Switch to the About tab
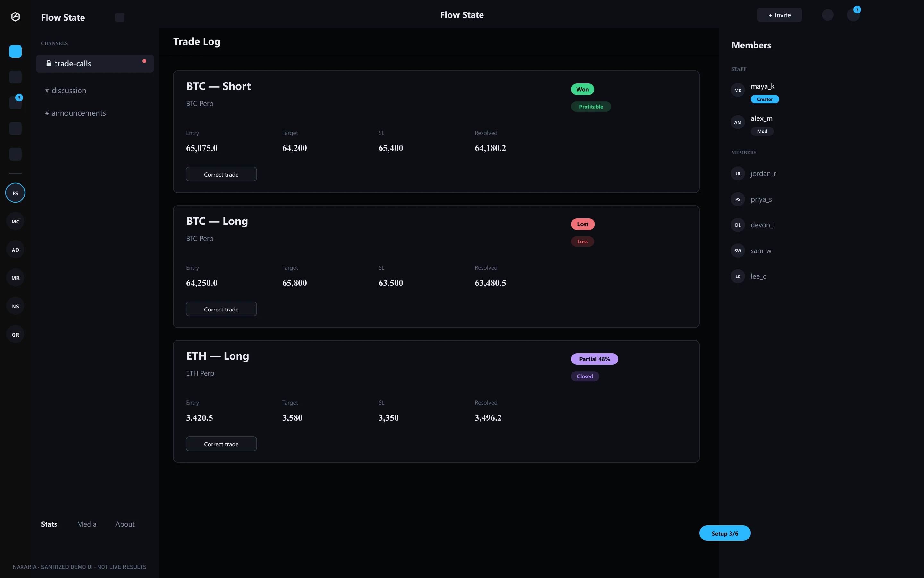 (x=125, y=524)
